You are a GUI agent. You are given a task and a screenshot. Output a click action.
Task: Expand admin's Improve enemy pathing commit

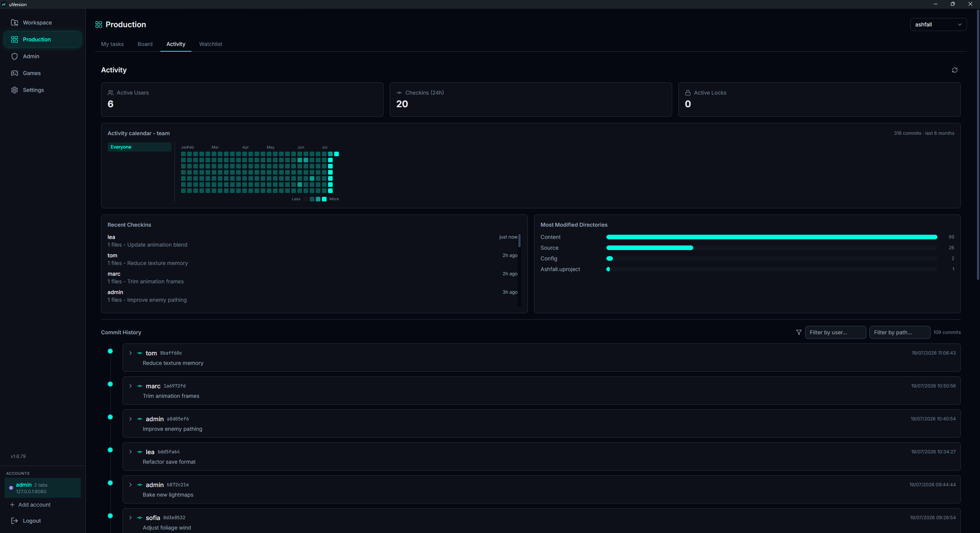131,419
